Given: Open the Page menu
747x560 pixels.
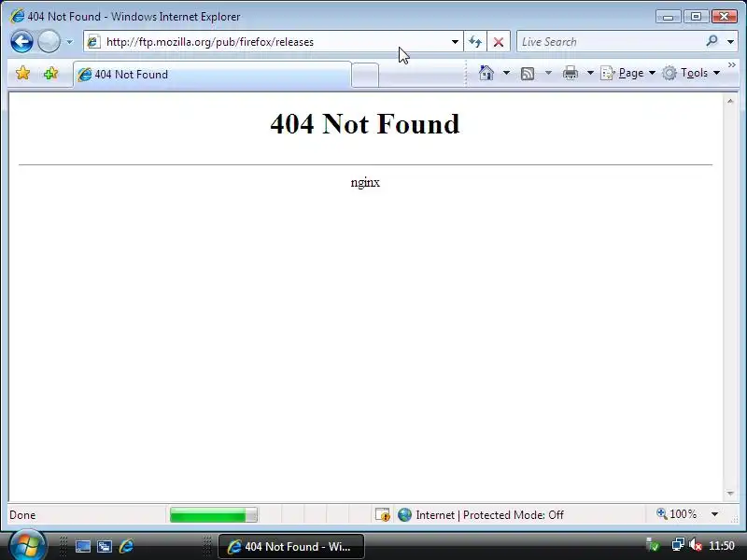Looking at the screenshot, I should click(627, 73).
